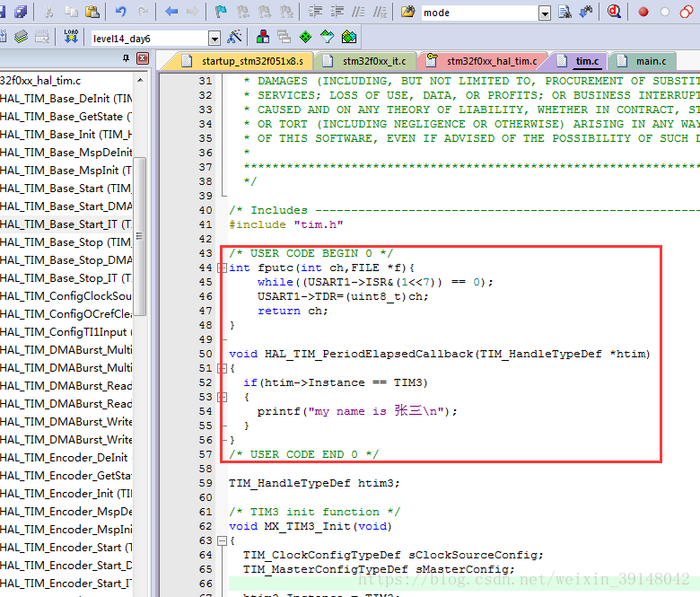The width and height of the screenshot is (700, 597).
Task: Click the Stop Build icon
Action: [42, 37]
